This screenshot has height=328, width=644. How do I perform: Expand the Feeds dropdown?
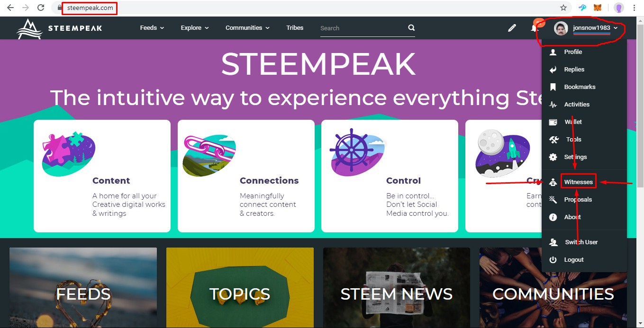[152, 28]
